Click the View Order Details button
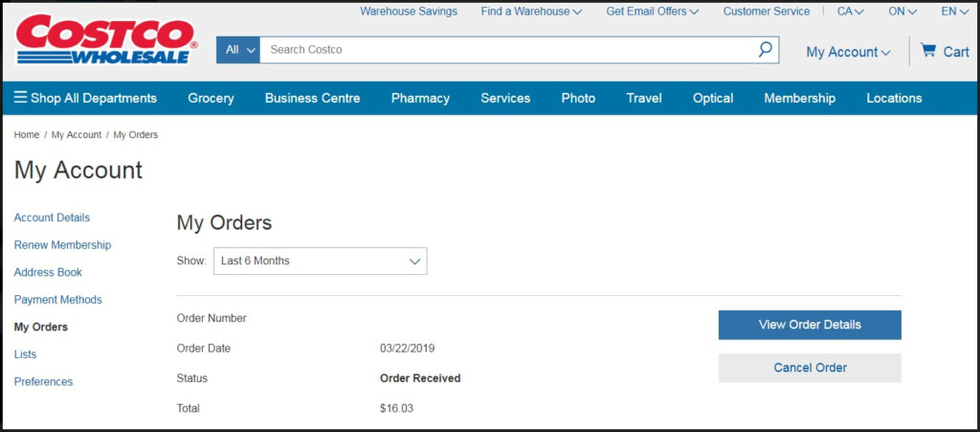Screen dimensions: 980x432 pyautogui.click(x=810, y=325)
